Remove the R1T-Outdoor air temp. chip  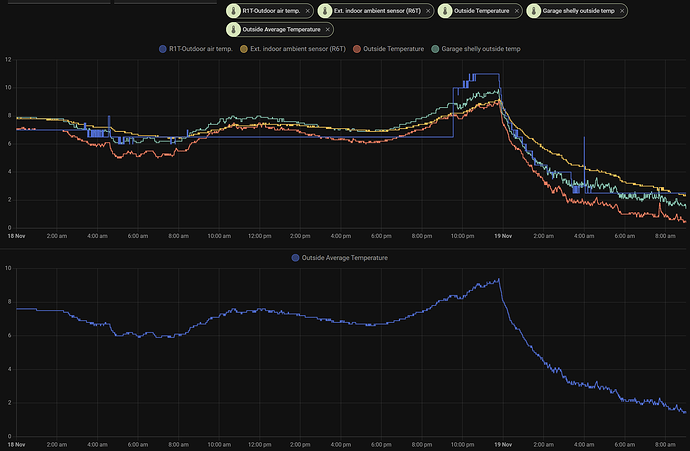(308, 10)
